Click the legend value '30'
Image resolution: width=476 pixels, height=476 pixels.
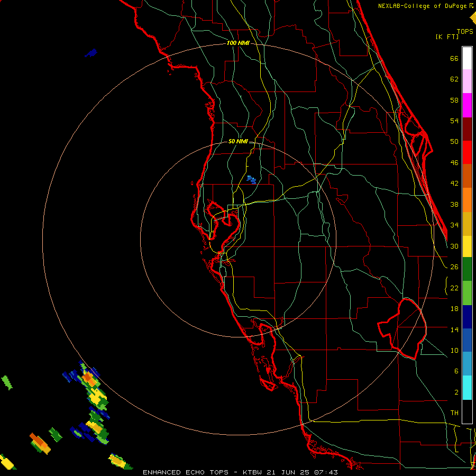pyautogui.click(x=454, y=246)
